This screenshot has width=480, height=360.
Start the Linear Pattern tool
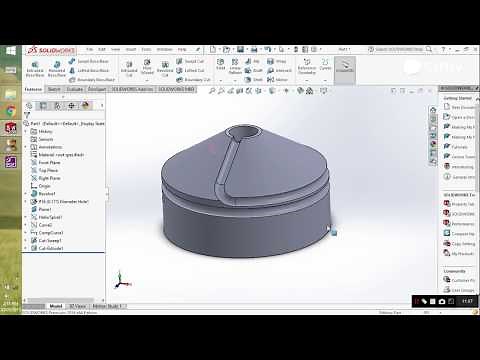pos(235,67)
